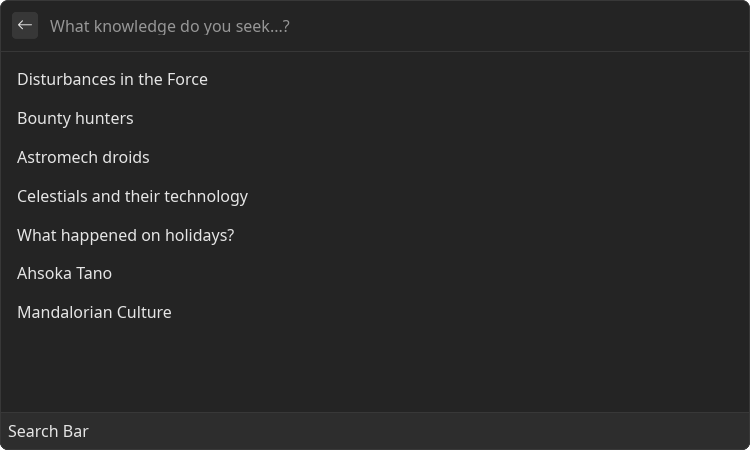This screenshot has height=450, width=750.
Task: Open the droids topic suggestion
Action: tap(375, 157)
